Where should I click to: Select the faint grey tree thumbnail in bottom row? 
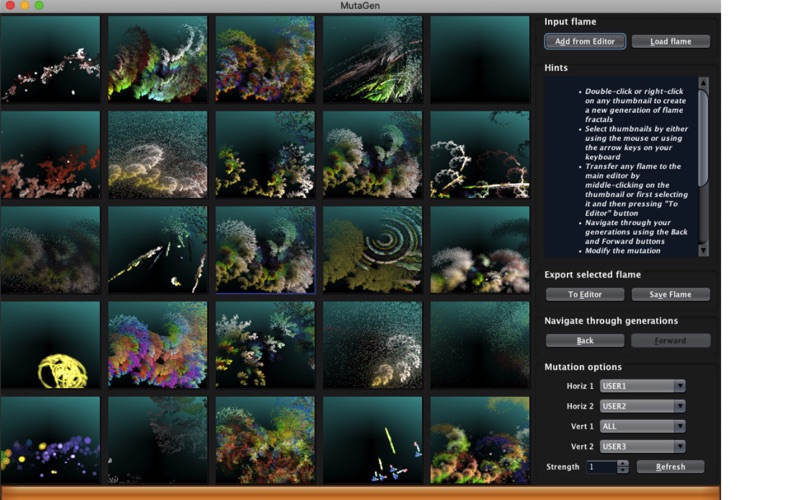pyautogui.click(x=158, y=440)
